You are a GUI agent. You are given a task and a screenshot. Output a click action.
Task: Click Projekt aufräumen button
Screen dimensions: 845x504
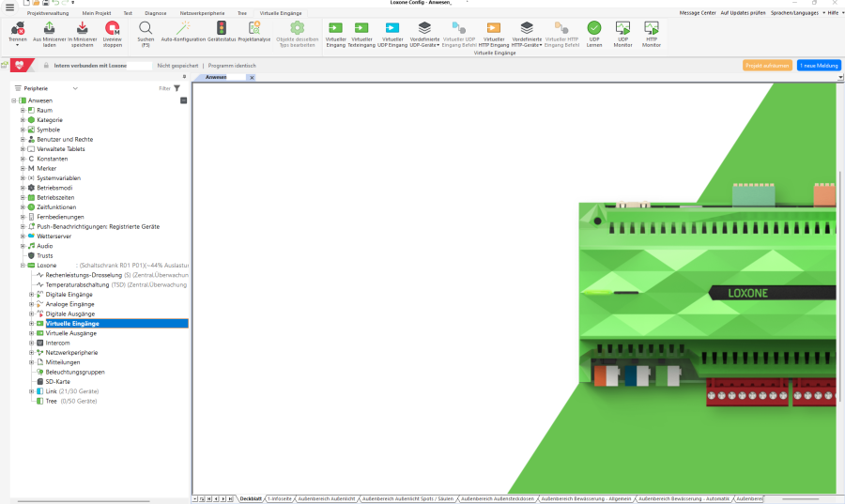(x=767, y=65)
